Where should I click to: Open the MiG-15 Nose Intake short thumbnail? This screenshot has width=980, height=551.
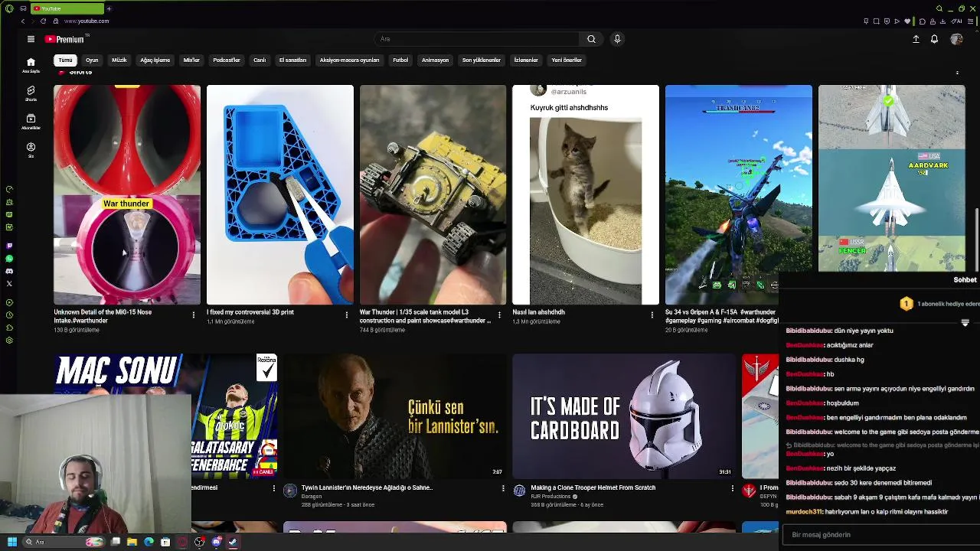click(x=127, y=194)
